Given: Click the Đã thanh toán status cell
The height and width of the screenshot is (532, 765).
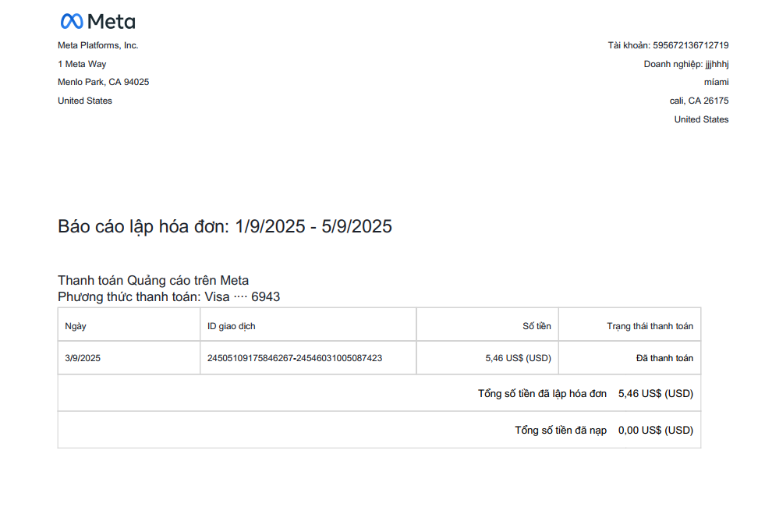Looking at the screenshot, I should pos(664,359).
